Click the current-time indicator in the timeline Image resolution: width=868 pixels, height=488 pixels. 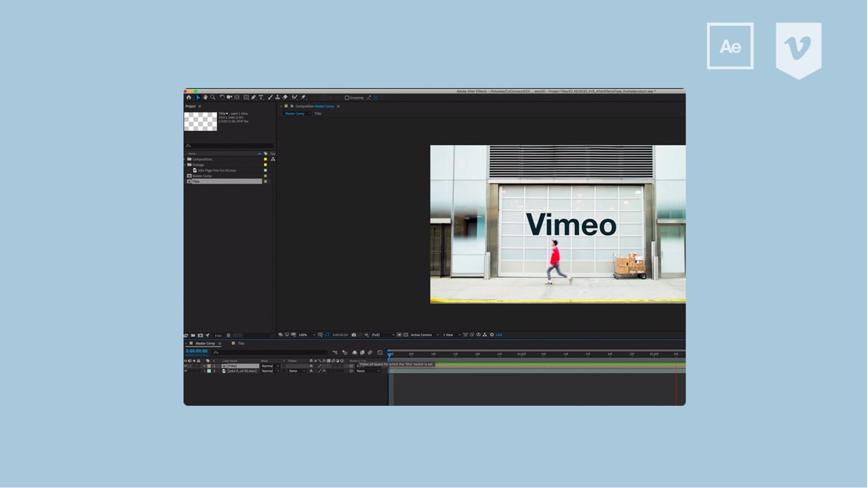click(389, 354)
